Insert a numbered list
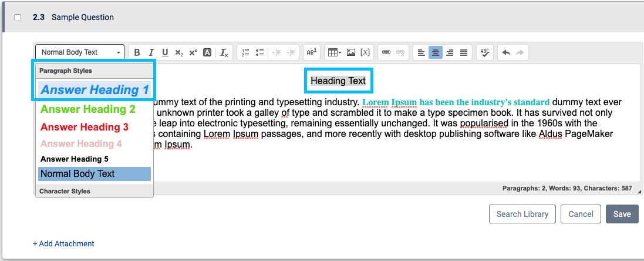The image size is (644, 261). coord(245,52)
